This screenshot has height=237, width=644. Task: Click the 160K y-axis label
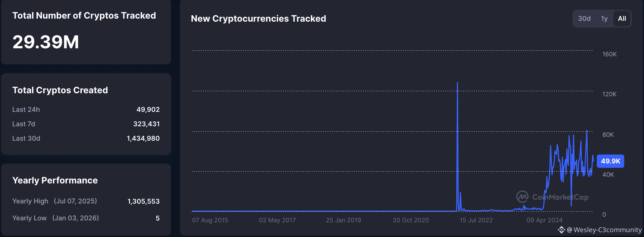click(609, 54)
